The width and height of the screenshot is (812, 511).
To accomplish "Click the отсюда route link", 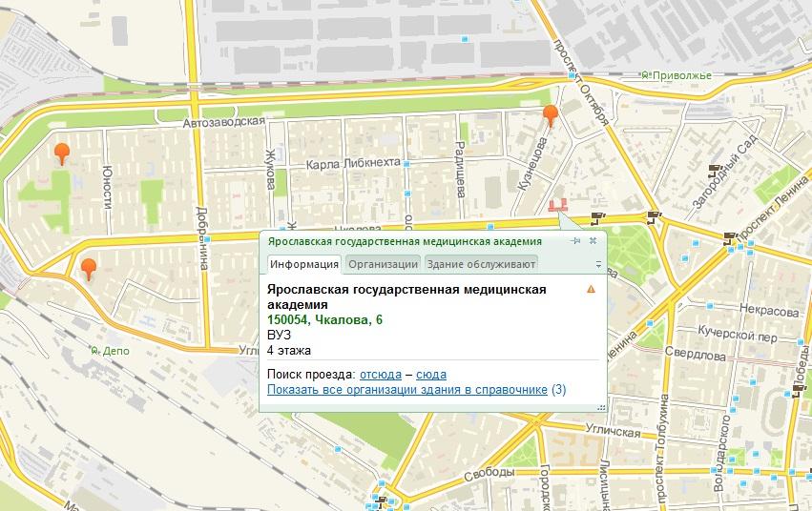I will tap(381, 374).
